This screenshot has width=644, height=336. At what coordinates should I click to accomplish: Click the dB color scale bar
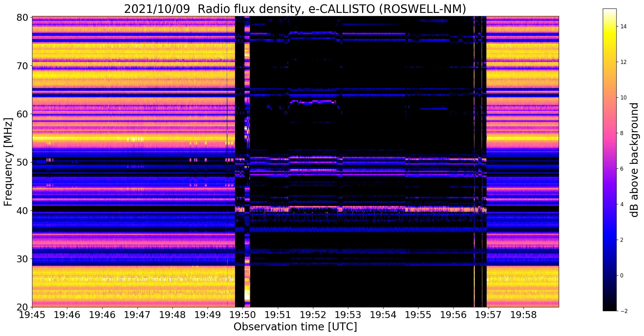coord(609,160)
